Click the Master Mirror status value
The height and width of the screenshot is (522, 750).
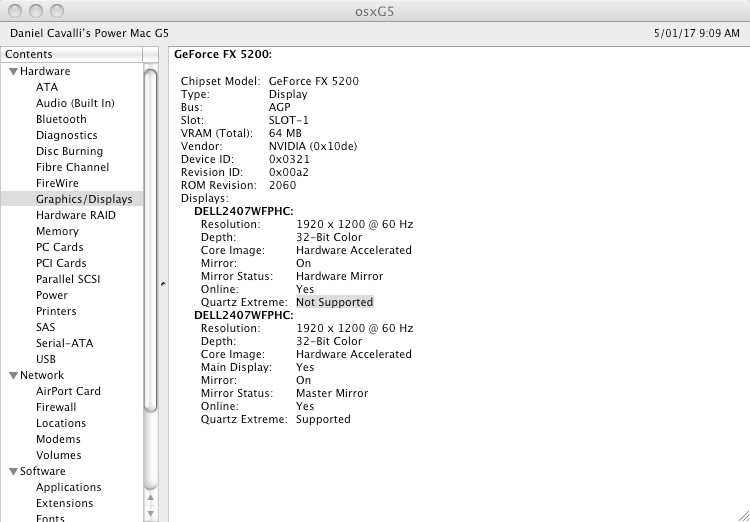click(332, 393)
